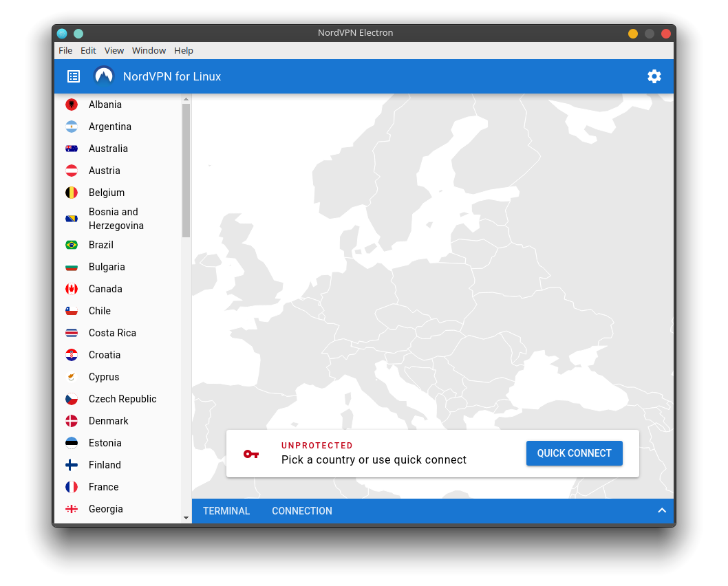Select Canada country name

[x=105, y=289]
